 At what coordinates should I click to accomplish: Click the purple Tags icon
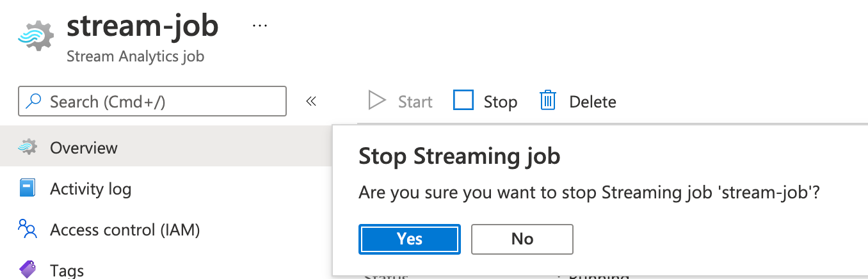tap(28, 269)
